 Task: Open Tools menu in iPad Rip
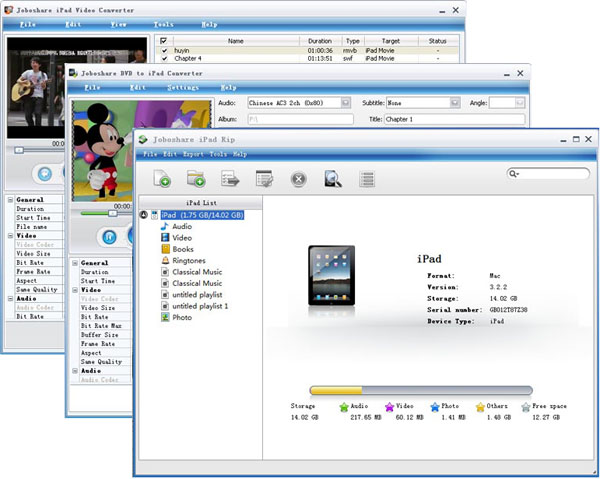(x=218, y=154)
